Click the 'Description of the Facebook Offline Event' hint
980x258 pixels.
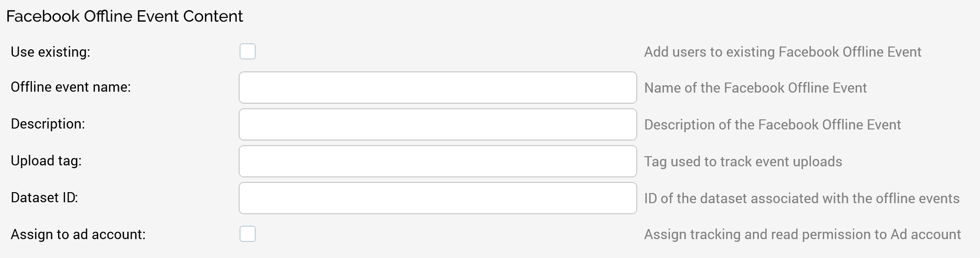point(772,124)
